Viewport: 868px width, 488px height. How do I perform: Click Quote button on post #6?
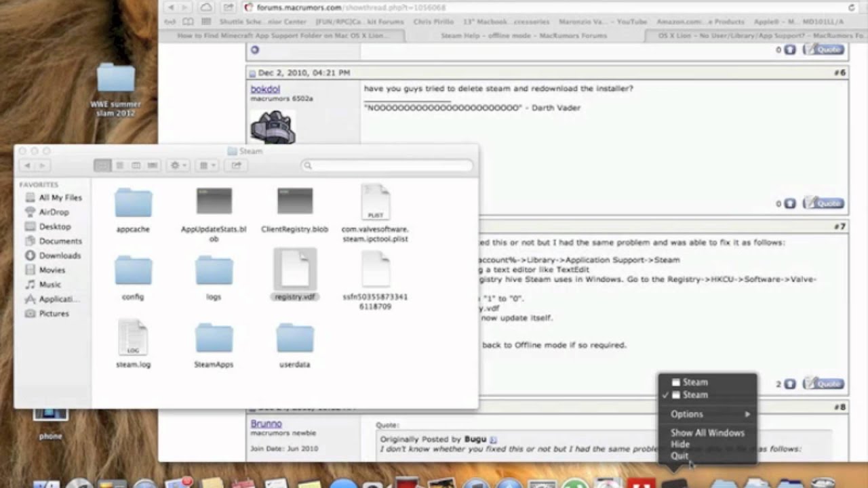pyautogui.click(x=823, y=203)
